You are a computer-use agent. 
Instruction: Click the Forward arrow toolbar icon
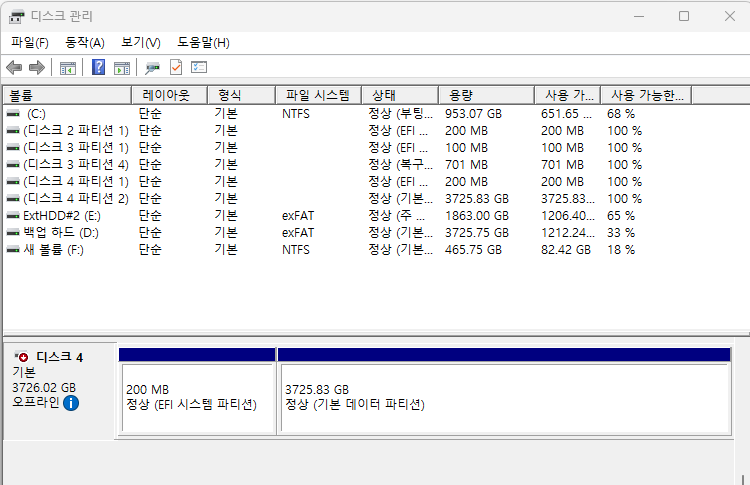point(37,67)
